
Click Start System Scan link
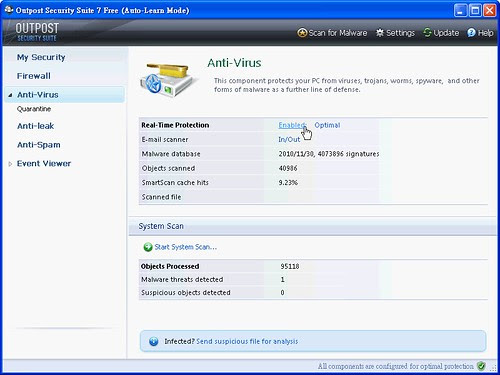coord(185,247)
